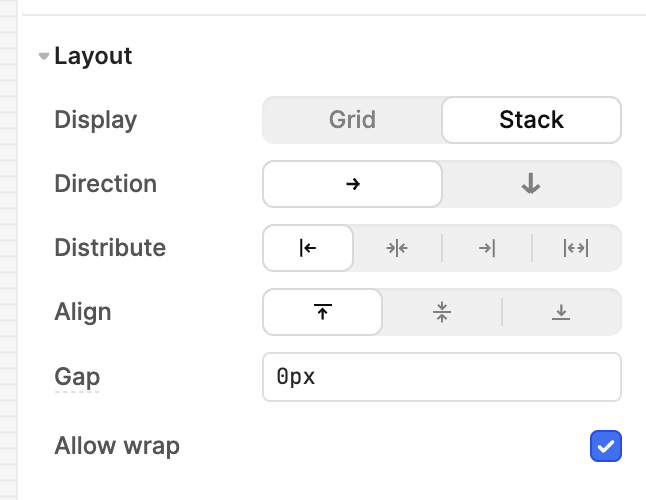Screen dimensions: 646x500
Task: Distribute items to start
Action: pyautogui.click(x=308, y=248)
